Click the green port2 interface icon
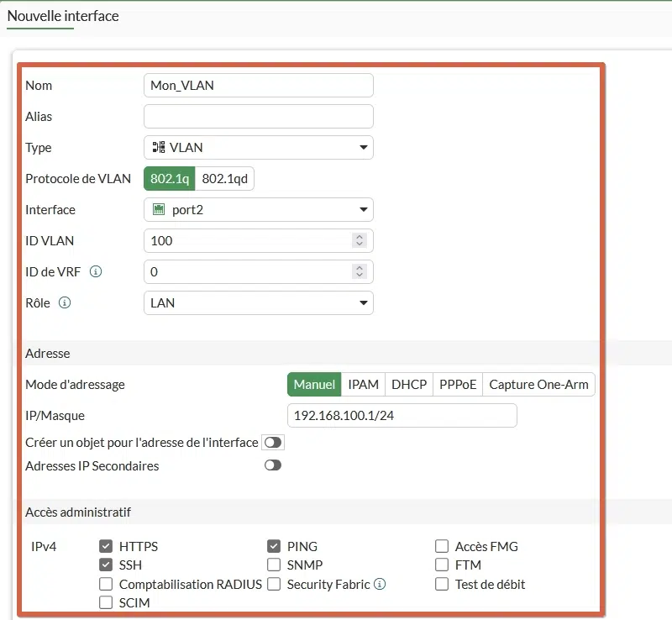 tap(158, 209)
